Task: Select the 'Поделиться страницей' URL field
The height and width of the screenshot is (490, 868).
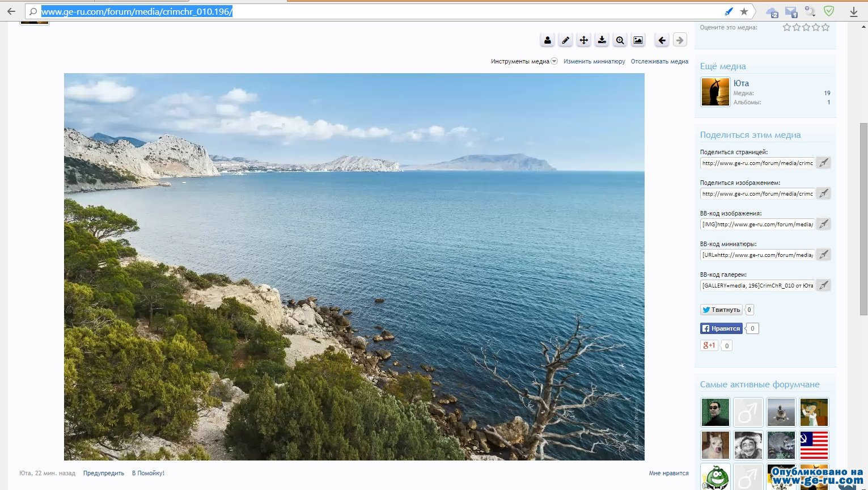Action: [757, 163]
